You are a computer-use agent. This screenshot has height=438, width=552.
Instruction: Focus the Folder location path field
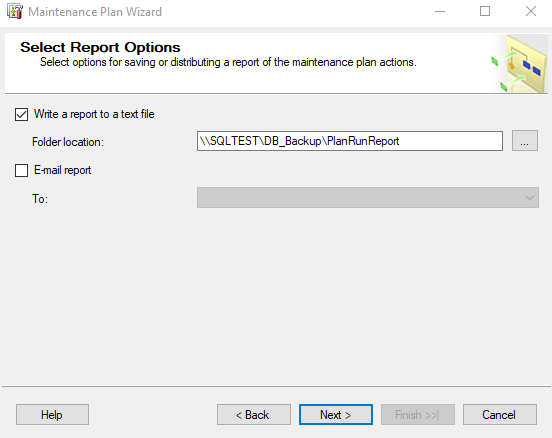[x=350, y=141]
